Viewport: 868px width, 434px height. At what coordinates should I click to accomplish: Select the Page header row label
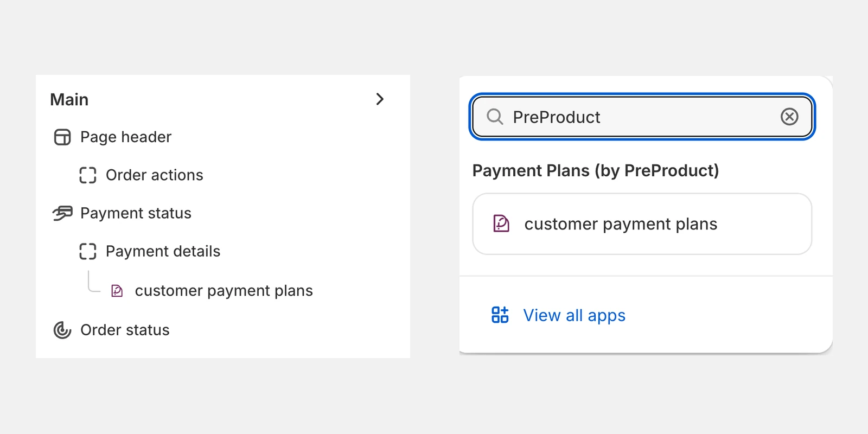pos(126,137)
